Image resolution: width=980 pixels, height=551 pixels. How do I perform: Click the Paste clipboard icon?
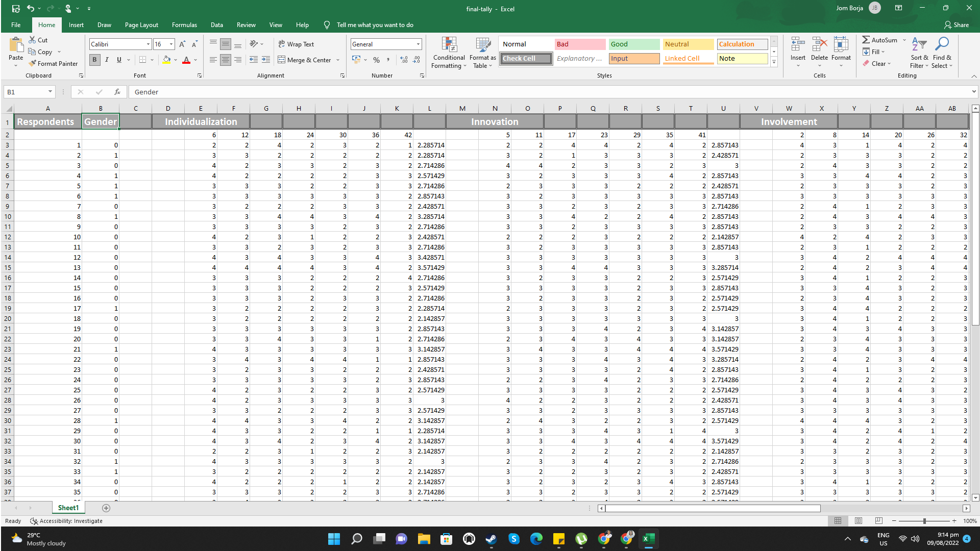[x=16, y=45]
